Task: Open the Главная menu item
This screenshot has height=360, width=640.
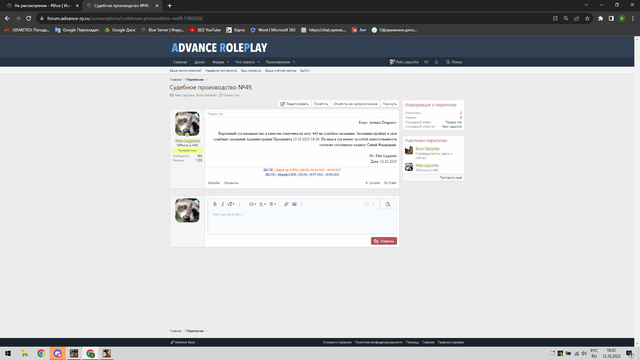Action: [x=180, y=62]
